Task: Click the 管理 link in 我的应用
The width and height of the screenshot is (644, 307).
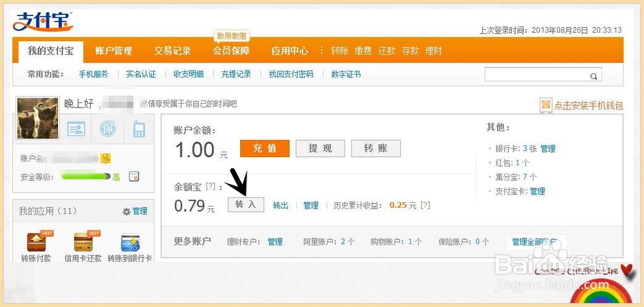Action: click(x=140, y=211)
